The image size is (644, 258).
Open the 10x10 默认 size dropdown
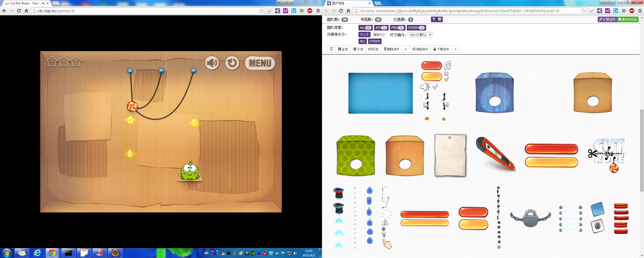coord(420,35)
